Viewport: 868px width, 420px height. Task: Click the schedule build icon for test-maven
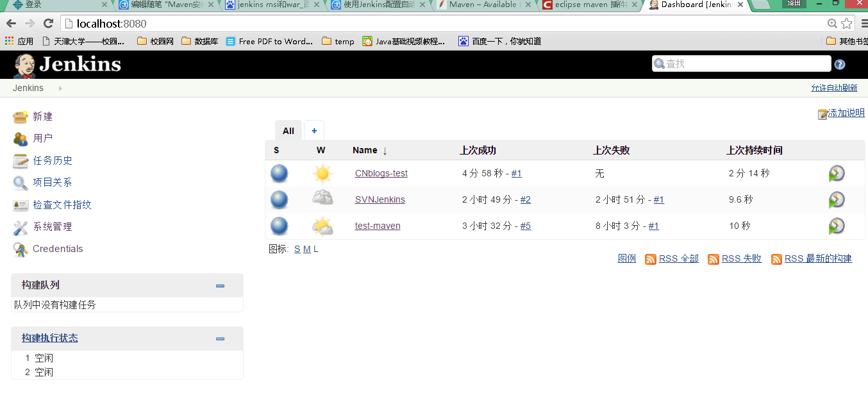click(837, 226)
